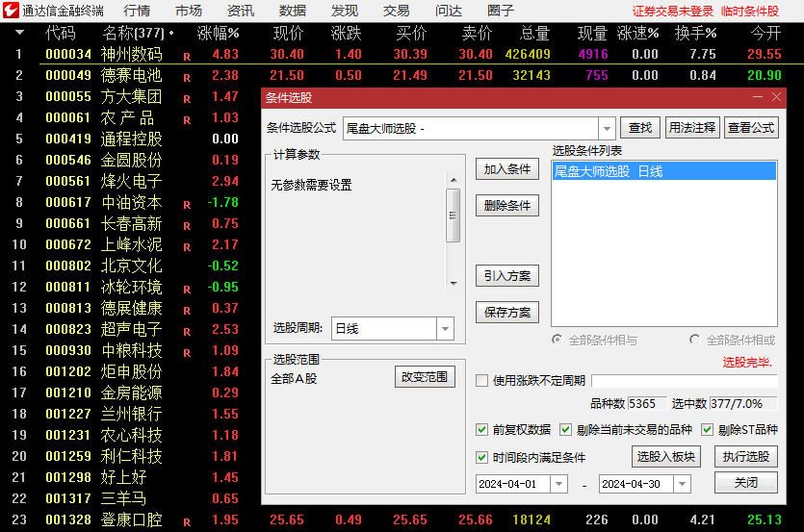Click the R marker for 神州数码

tap(187, 57)
